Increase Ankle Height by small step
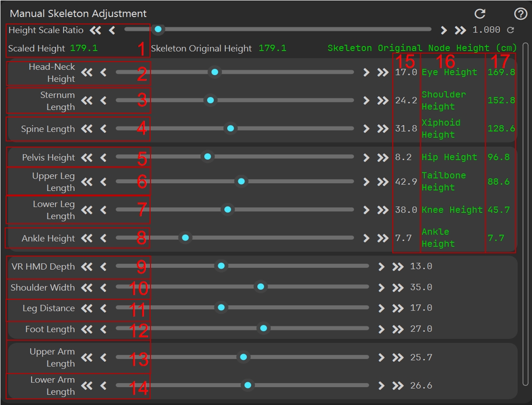This screenshot has width=532, height=405. (x=366, y=238)
